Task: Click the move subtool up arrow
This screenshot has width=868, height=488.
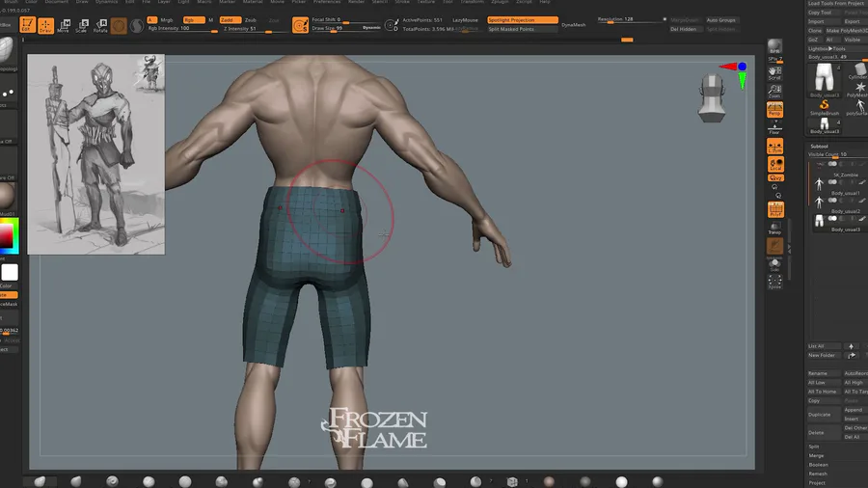Action: click(x=851, y=346)
